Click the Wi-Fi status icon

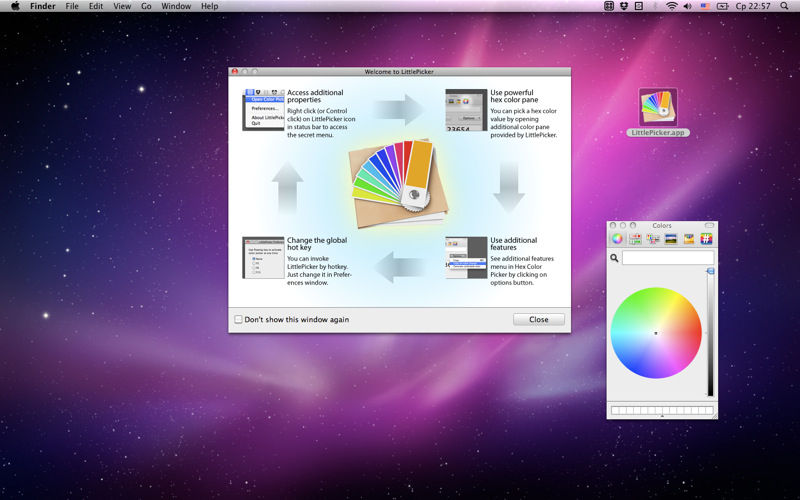click(672, 6)
